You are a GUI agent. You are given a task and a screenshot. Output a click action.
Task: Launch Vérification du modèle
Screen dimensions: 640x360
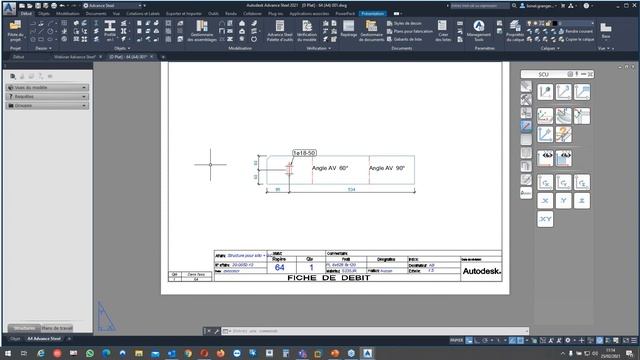coord(307,31)
